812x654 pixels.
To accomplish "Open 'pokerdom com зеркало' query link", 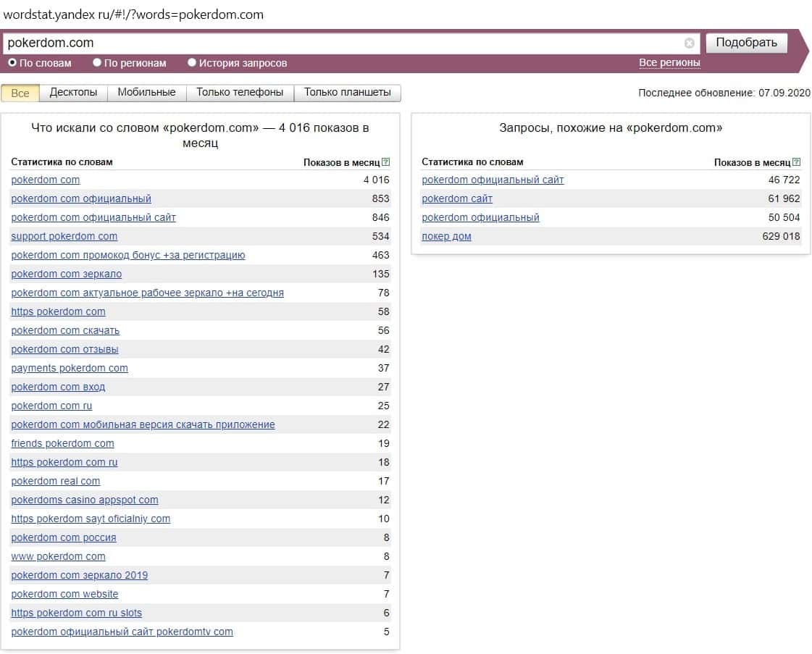I will click(x=67, y=274).
